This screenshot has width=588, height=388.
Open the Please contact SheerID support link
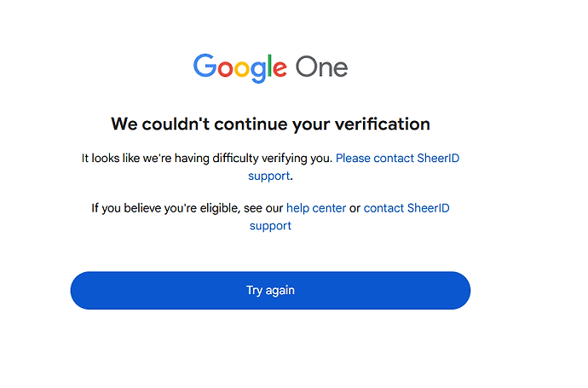pos(397,159)
